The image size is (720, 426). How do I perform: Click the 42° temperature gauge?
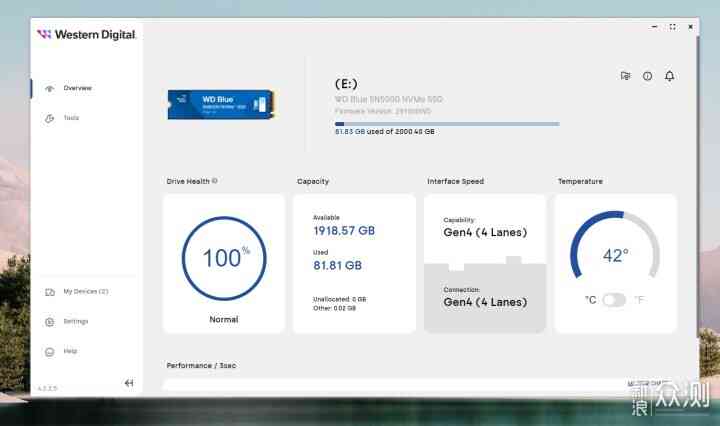click(x=615, y=248)
